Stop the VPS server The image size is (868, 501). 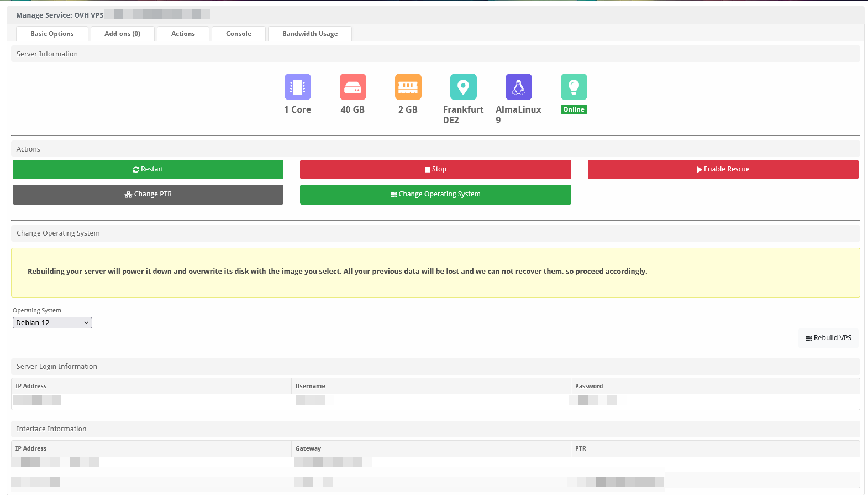pyautogui.click(x=435, y=169)
